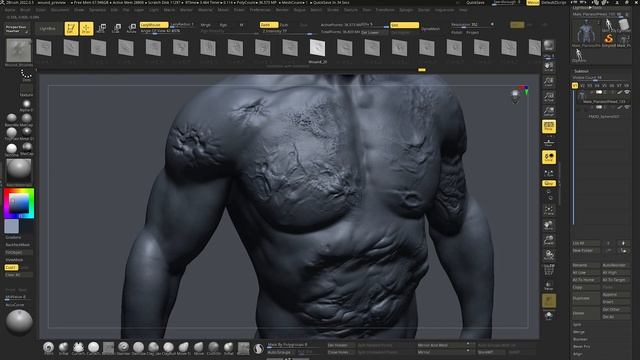Click the Actual size icon on right shelf
This screenshot has height=360, width=640.
click(x=549, y=97)
